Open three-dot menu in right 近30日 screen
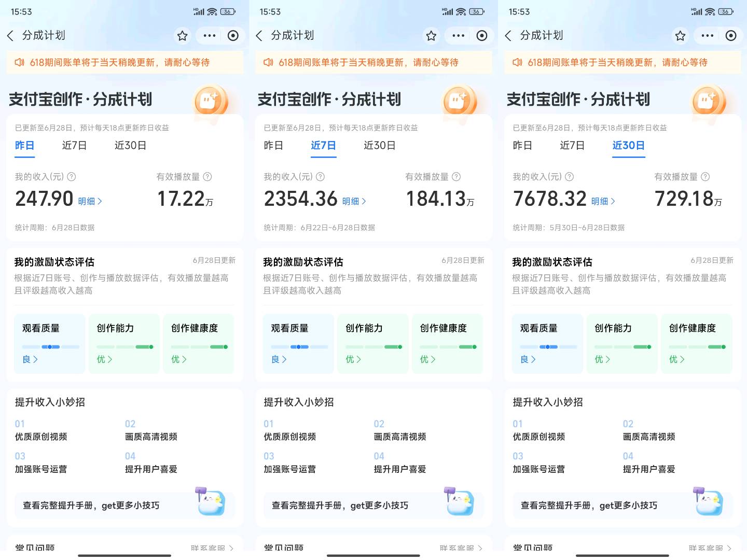747x560 pixels. pyautogui.click(x=708, y=35)
